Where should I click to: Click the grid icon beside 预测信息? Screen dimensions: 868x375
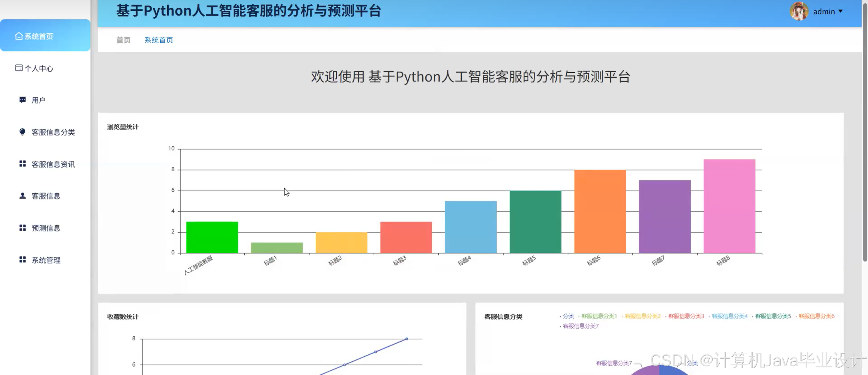[x=23, y=228]
